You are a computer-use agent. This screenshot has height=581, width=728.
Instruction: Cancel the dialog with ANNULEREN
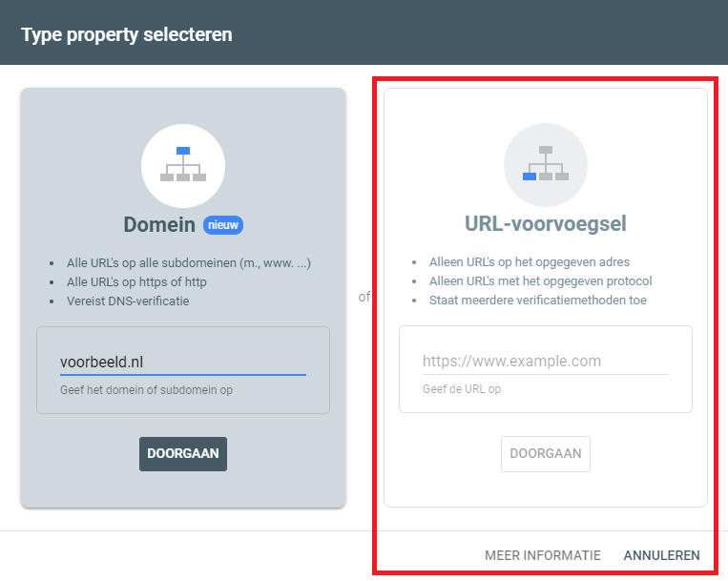click(x=662, y=555)
